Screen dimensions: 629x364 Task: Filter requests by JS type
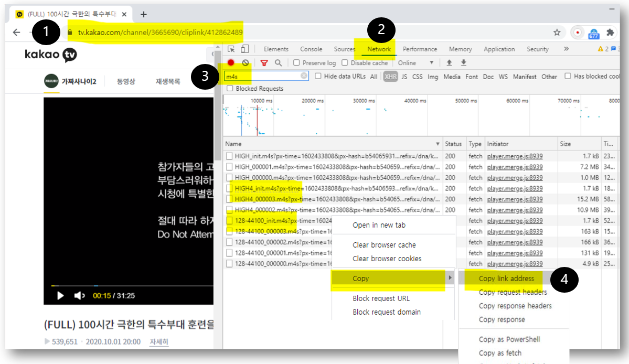(x=404, y=76)
